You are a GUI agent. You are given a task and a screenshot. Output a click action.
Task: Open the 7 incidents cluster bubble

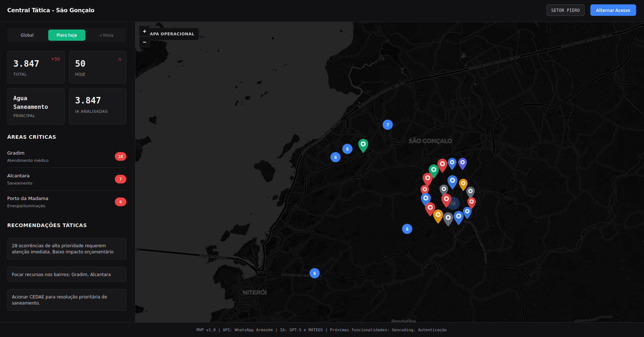[x=388, y=125]
